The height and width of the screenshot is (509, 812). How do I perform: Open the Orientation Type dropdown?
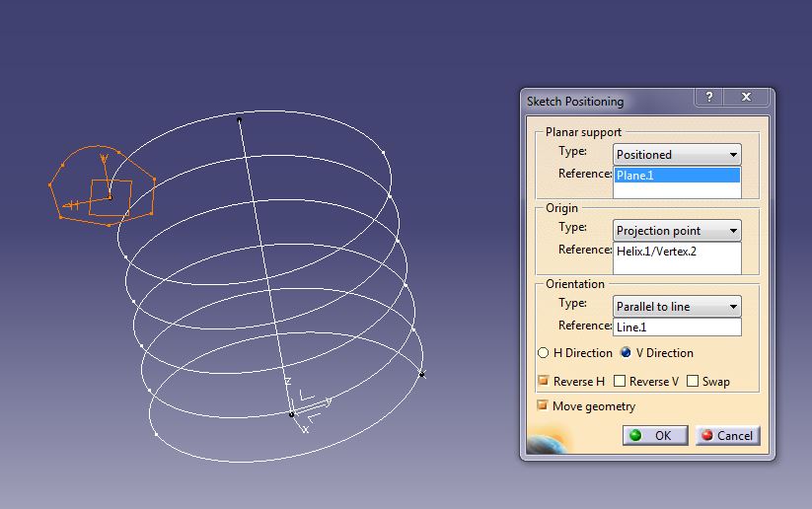click(x=677, y=307)
